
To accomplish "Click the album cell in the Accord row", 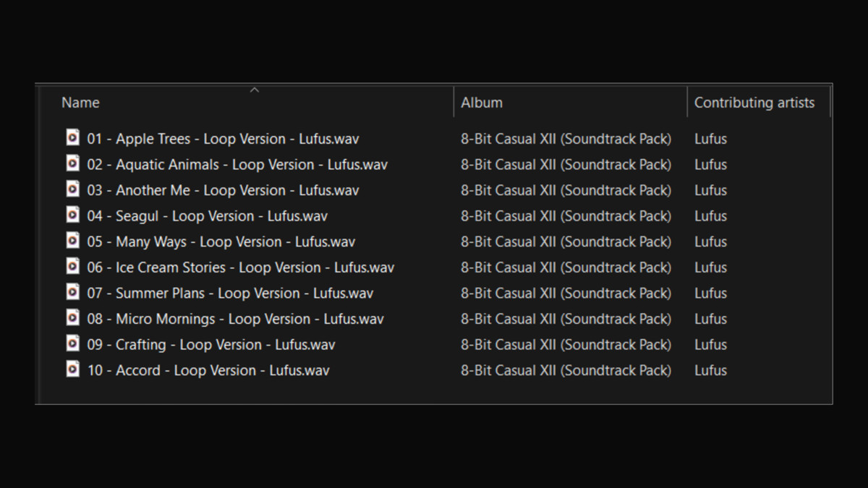I will point(566,371).
